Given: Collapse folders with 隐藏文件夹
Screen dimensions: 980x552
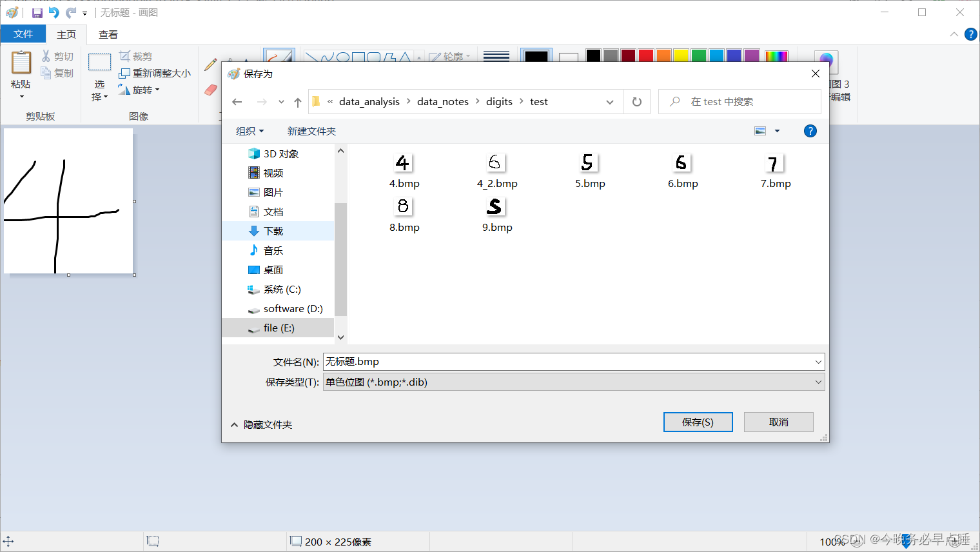Looking at the screenshot, I should click(262, 424).
